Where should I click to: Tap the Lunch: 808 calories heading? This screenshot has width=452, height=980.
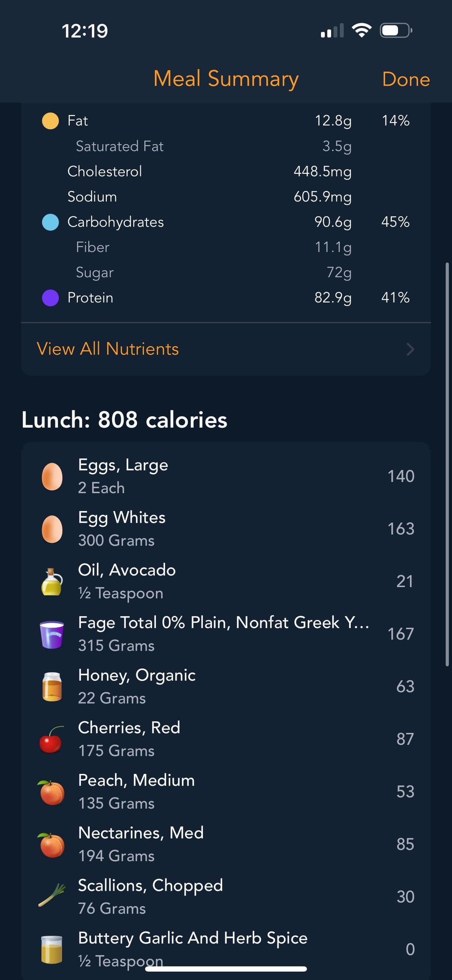124,420
